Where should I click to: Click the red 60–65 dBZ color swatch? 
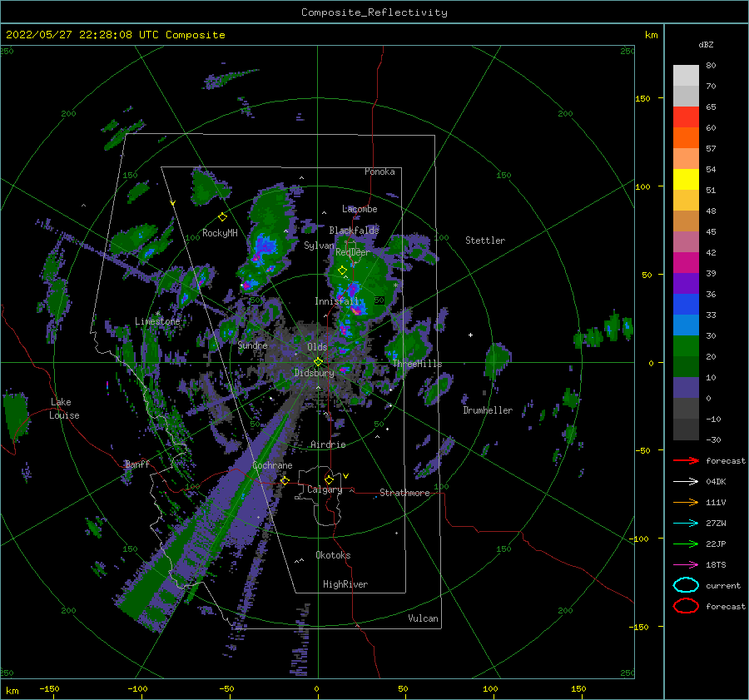coord(686,117)
